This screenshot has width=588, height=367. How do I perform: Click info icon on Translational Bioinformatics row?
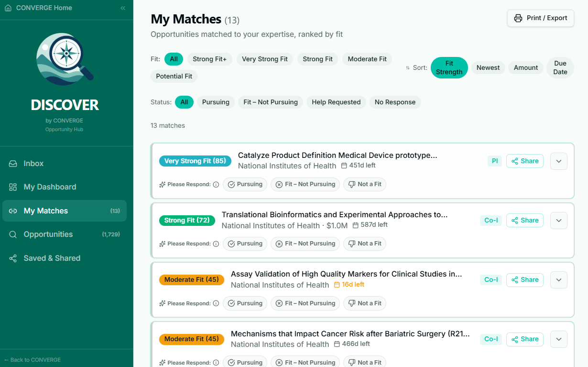point(216,244)
